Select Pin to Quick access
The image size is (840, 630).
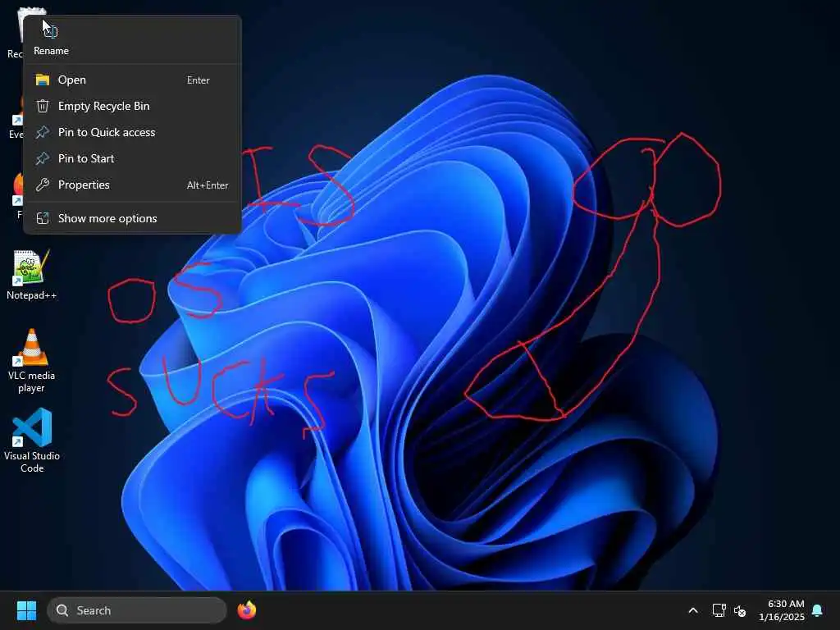coord(132,132)
